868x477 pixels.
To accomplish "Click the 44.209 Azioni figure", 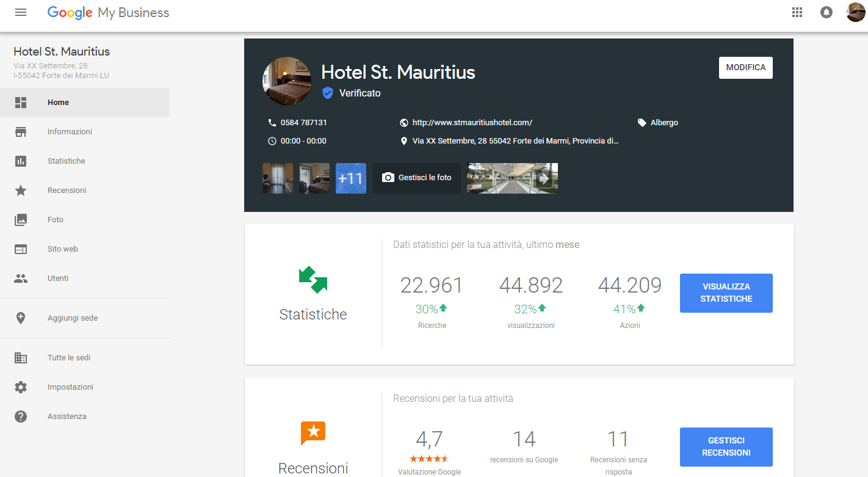I will [x=630, y=285].
